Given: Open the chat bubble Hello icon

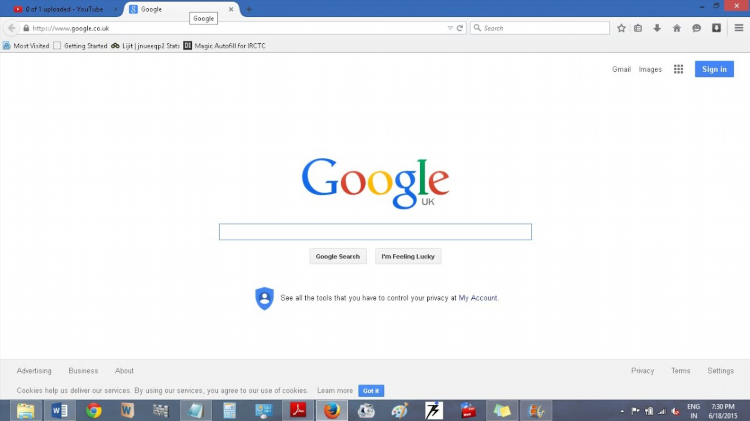Looking at the screenshot, I should pyautogui.click(x=696, y=28).
